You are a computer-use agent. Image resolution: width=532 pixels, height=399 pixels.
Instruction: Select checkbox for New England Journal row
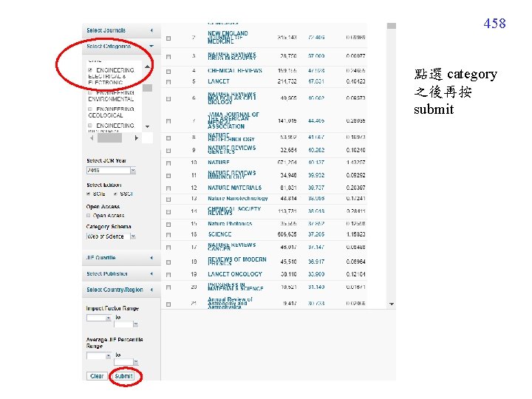point(168,38)
